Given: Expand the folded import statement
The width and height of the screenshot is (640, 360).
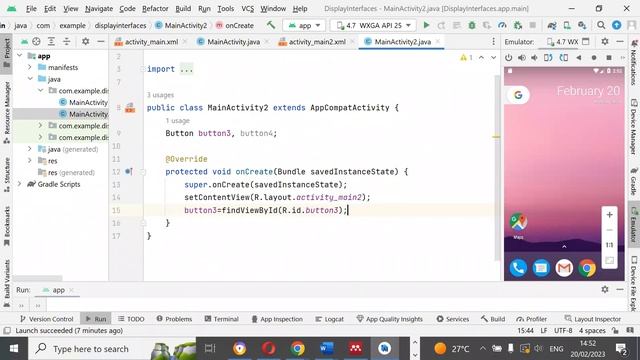Looking at the screenshot, I should click(x=186, y=69).
